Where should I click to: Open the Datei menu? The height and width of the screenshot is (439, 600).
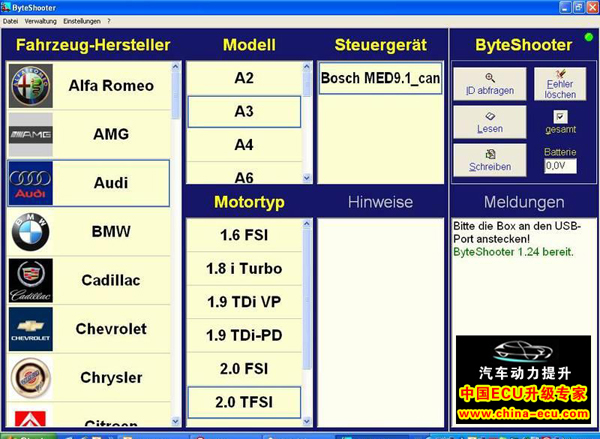pyautogui.click(x=10, y=21)
